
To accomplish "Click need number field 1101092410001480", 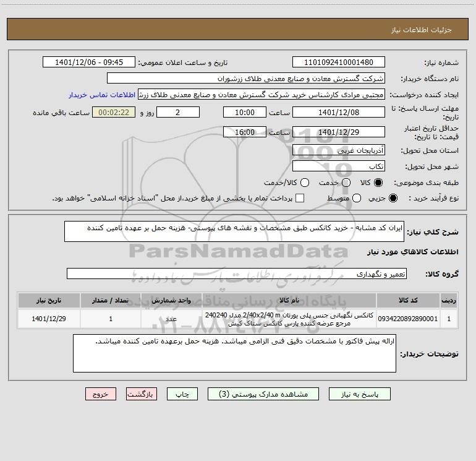I will click(x=339, y=62).
